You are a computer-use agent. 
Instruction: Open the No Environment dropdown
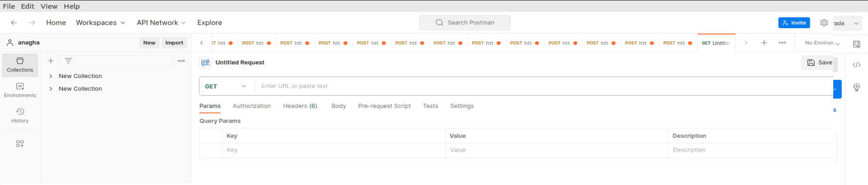[822, 43]
